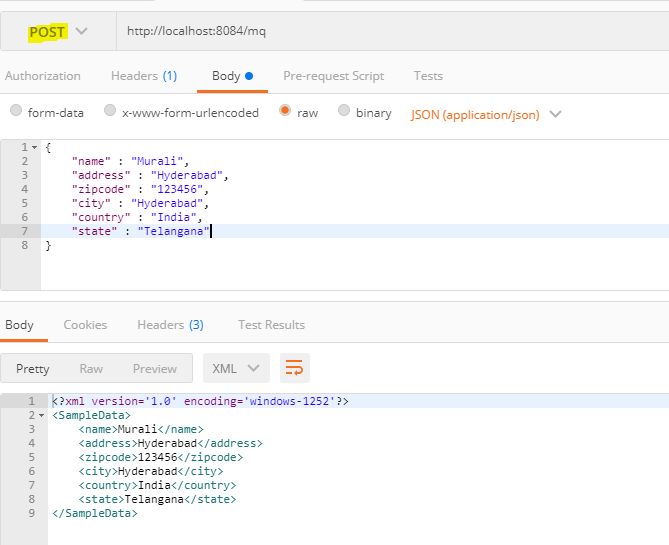Expand the JSON (application/json) type dropdown
This screenshot has height=545, width=669.
tap(485, 114)
